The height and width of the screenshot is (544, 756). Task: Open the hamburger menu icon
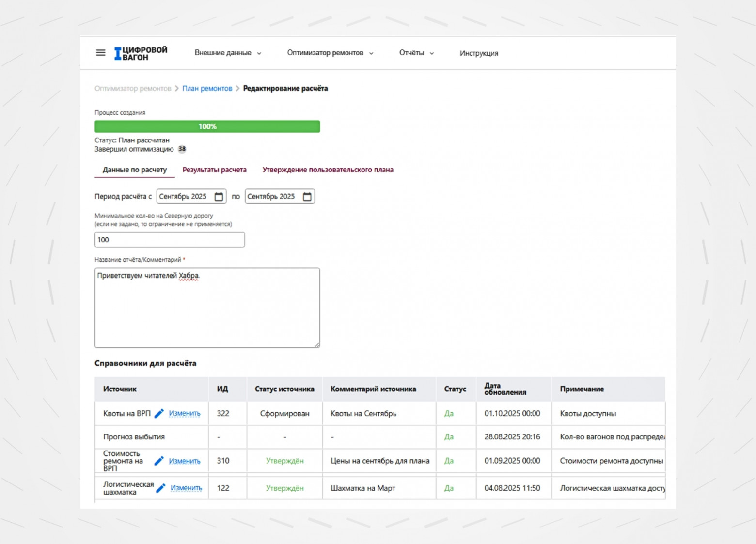[100, 53]
